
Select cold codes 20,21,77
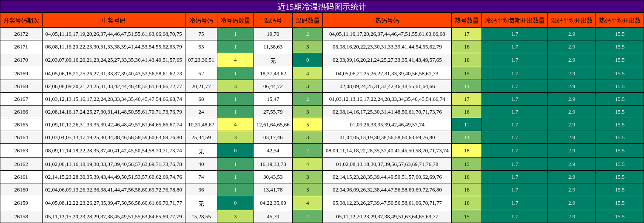[x=201, y=86]
